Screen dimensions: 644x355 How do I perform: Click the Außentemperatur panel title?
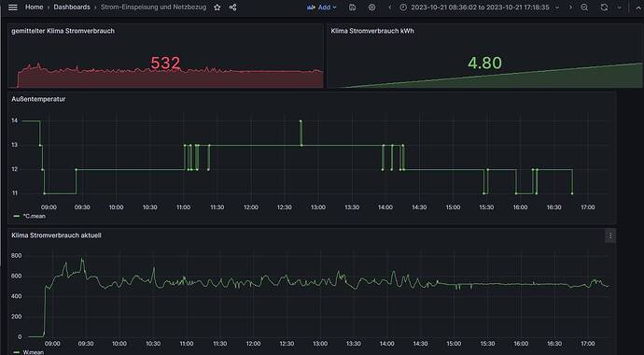[38, 99]
